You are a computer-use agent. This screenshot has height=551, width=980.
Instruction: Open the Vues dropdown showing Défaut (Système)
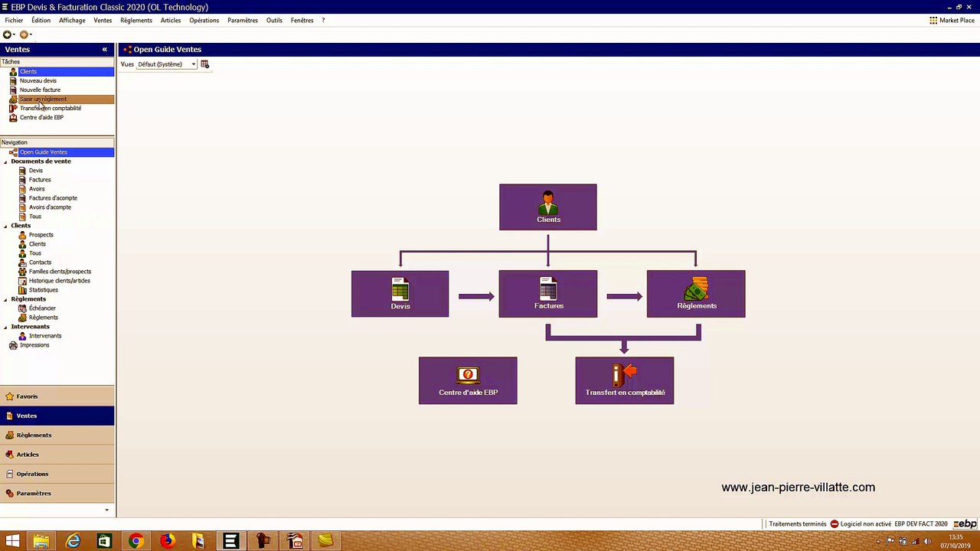tap(167, 64)
